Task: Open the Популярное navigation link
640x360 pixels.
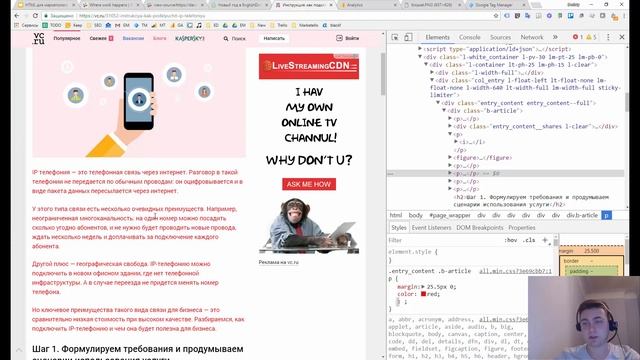Action: coord(67,38)
